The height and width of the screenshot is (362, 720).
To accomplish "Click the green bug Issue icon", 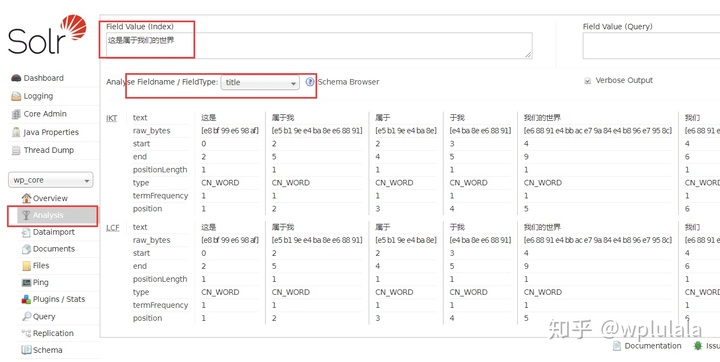I will (698, 346).
